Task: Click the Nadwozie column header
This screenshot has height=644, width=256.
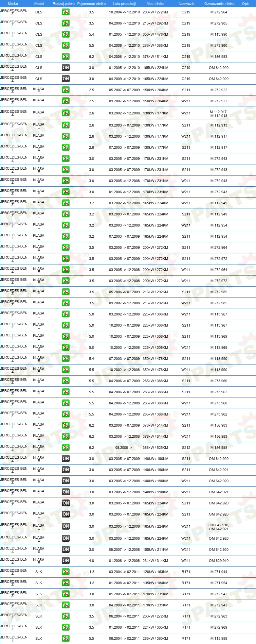Action: point(187,4)
